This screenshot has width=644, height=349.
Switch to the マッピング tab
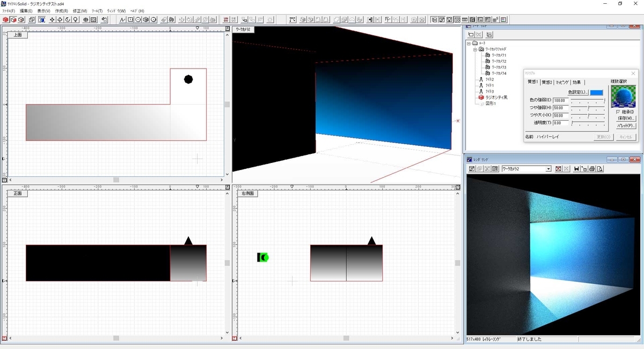point(562,82)
